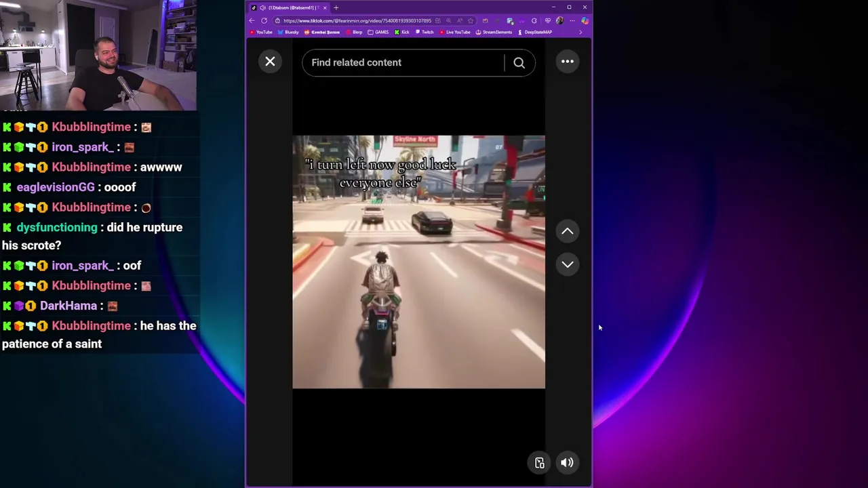The image size is (868, 488).
Task: Click the magnifier search icon
Action: click(x=519, y=62)
